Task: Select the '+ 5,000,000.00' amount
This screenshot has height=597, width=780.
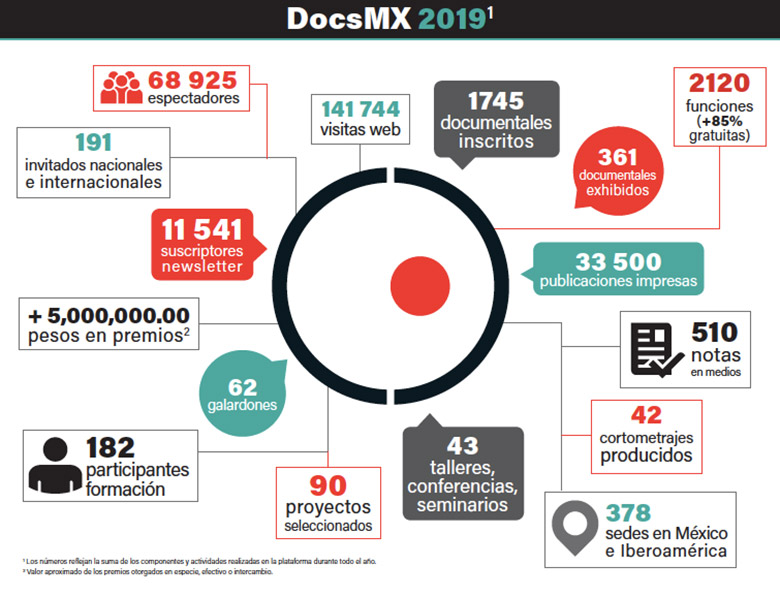Action: (x=109, y=315)
